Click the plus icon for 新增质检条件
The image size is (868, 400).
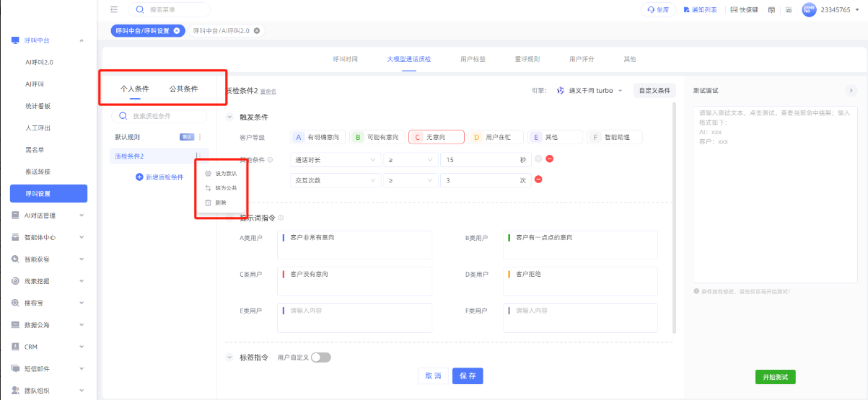(139, 177)
